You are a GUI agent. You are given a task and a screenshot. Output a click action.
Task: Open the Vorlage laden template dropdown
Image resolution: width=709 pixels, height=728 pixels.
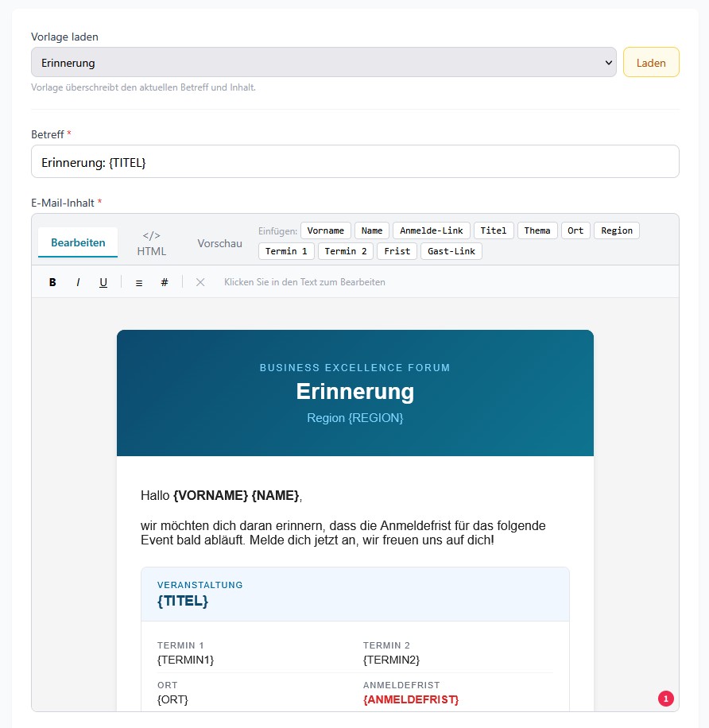[323, 62]
